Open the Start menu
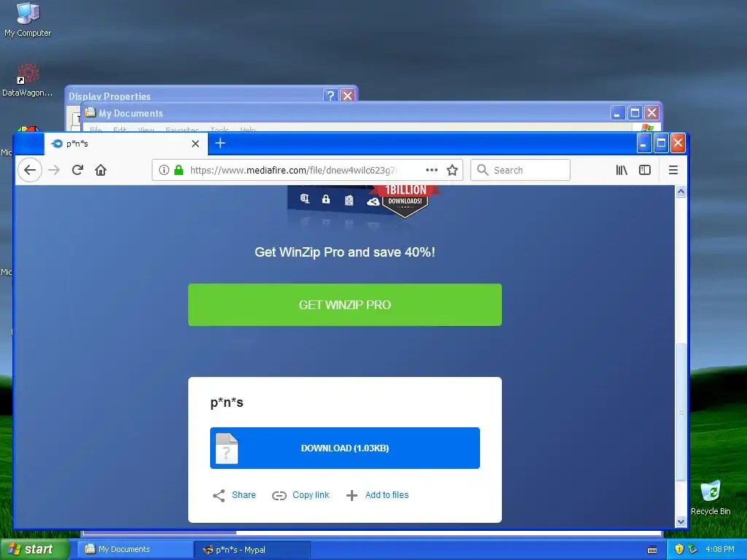This screenshot has width=747, height=560. (x=34, y=549)
